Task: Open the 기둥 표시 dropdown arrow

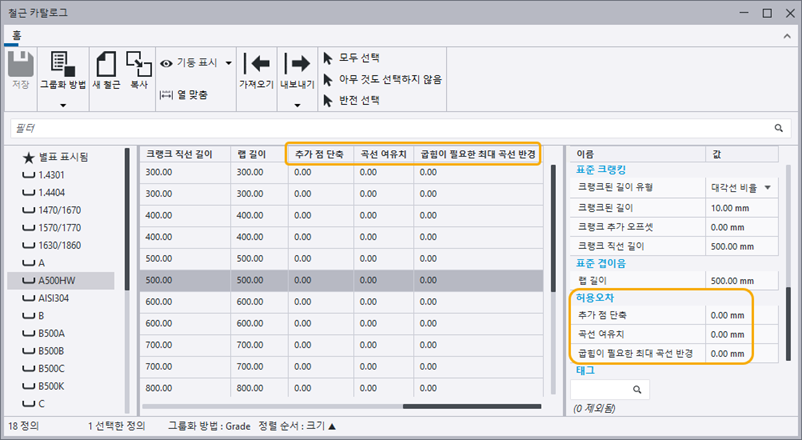Action: pyautogui.click(x=229, y=62)
